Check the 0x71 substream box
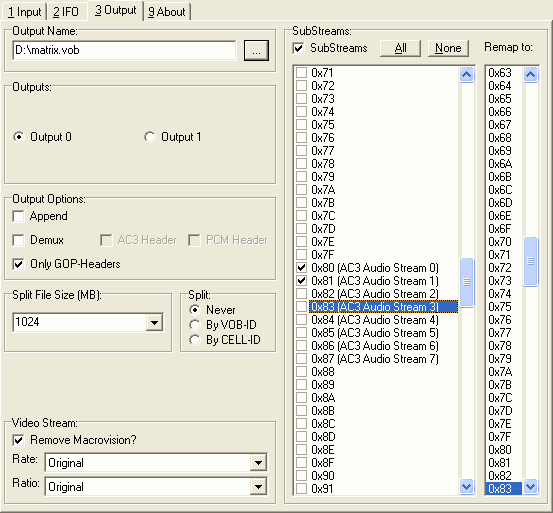 click(x=301, y=73)
